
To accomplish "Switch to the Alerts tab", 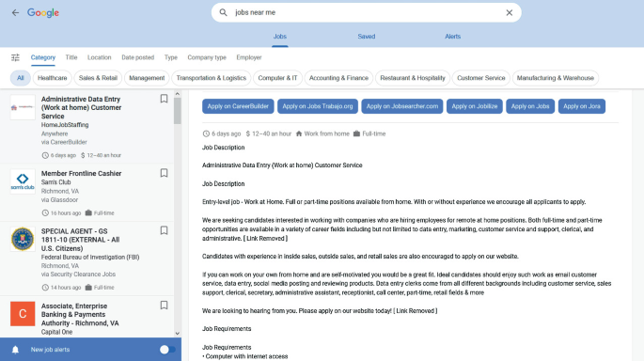I will pos(452,37).
